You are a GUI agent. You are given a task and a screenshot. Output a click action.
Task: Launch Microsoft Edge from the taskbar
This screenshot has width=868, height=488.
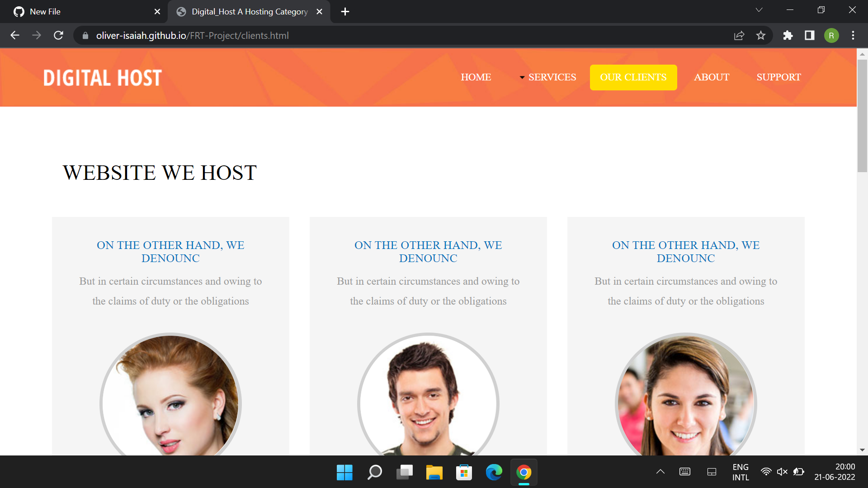[x=494, y=472]
